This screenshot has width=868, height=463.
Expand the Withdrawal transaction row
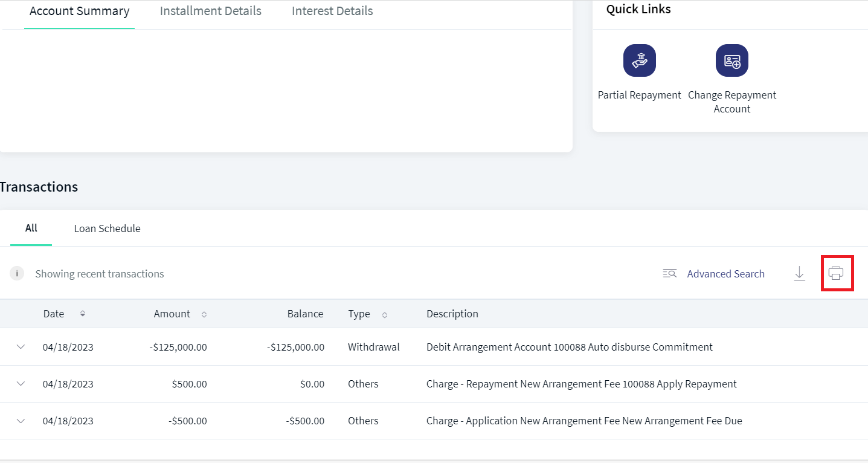pos(21,347)
